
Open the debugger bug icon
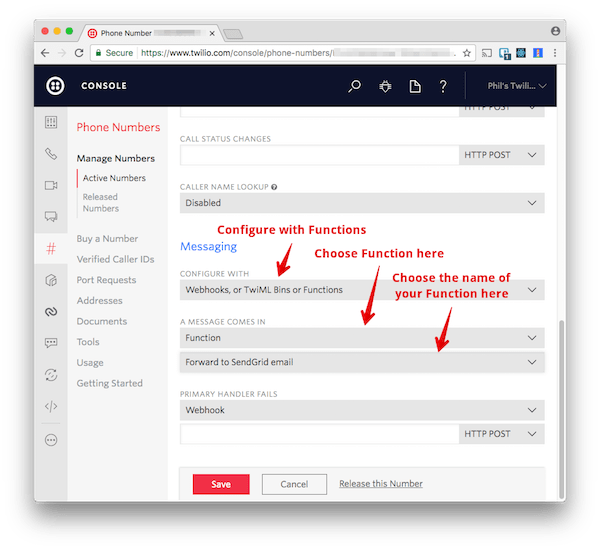pos(385,86)
